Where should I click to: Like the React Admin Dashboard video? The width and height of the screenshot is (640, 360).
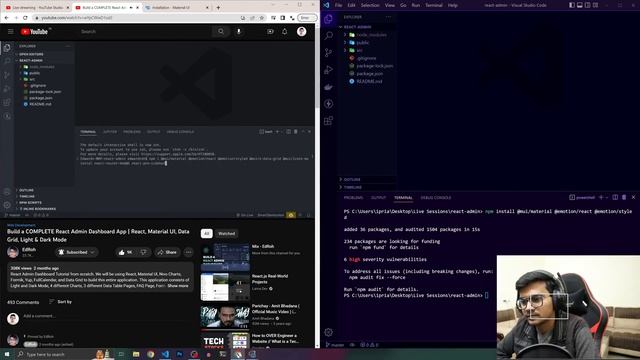(x=126, y=252)
